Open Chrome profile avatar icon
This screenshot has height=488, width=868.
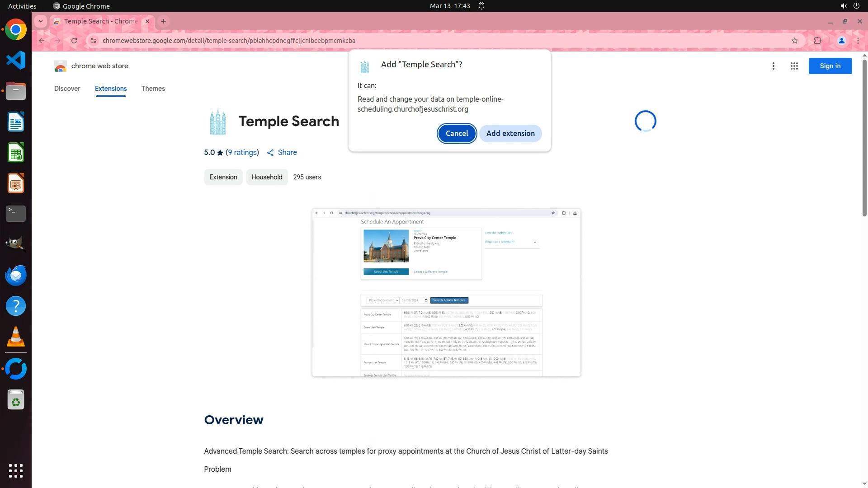841,41
